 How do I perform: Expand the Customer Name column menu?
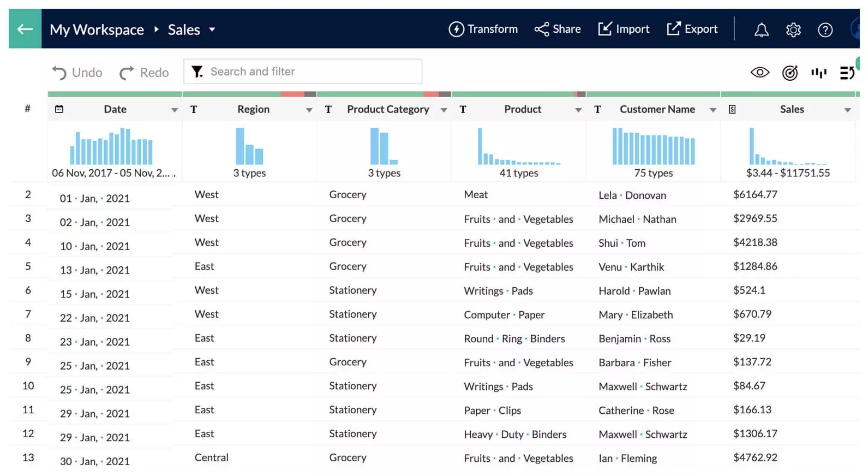713,110
